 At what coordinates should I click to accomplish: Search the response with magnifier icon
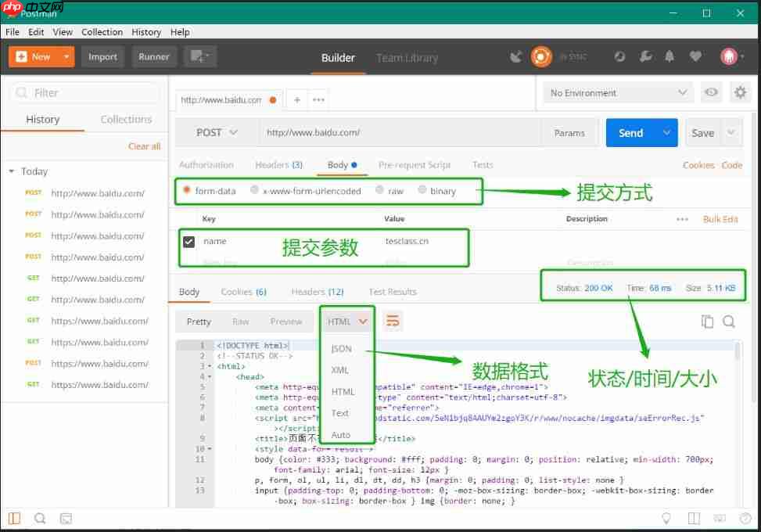pos(729,322)
